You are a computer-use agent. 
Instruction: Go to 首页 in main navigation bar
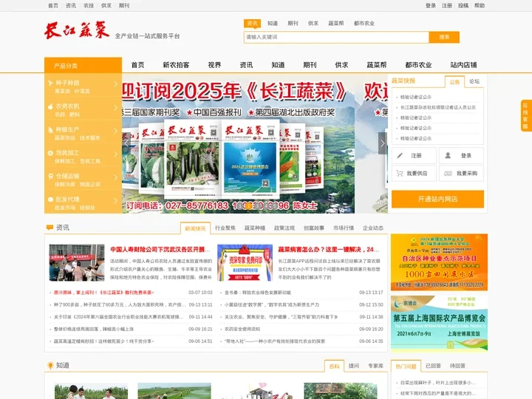click(137, 65)
